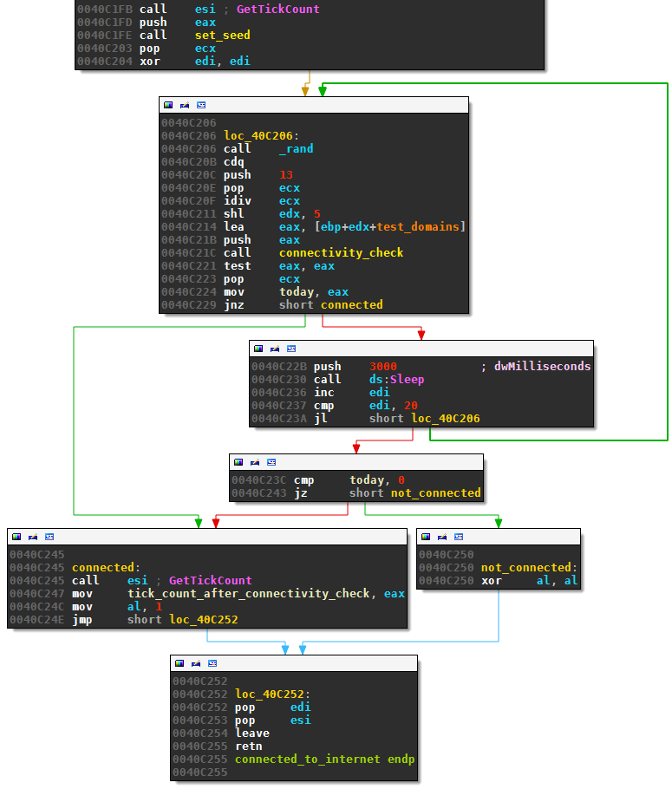Click list icon on the Sleep call block
This screenshot has height=789, width=672.
[x=291, y=349]
